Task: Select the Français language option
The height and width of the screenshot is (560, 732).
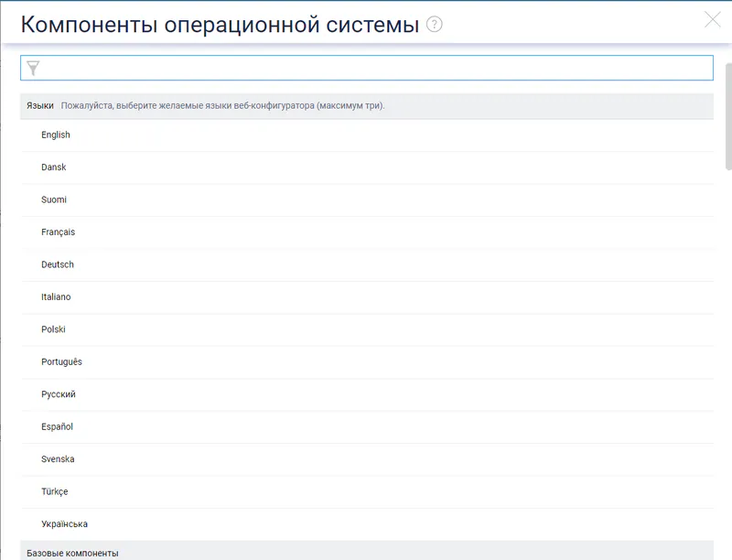Action: click(x=367, y=232)
